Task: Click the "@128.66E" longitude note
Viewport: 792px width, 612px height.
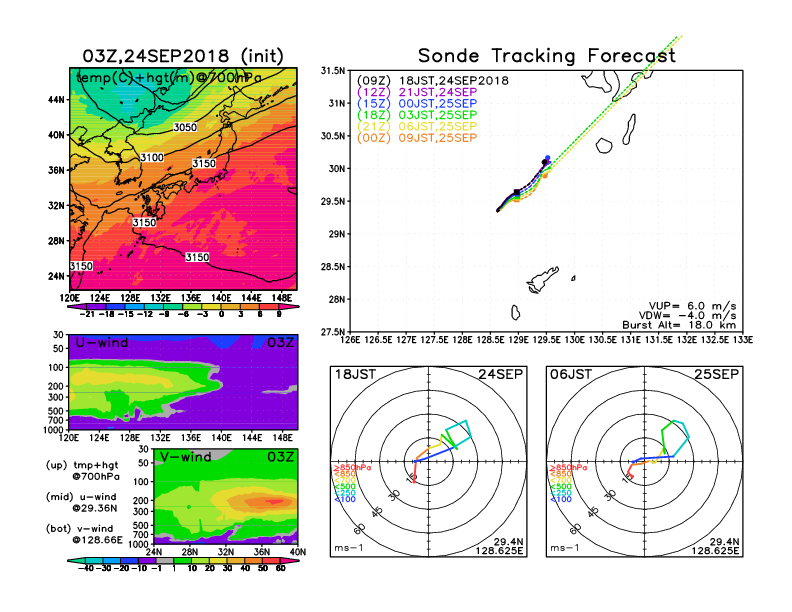Action: 97,540
